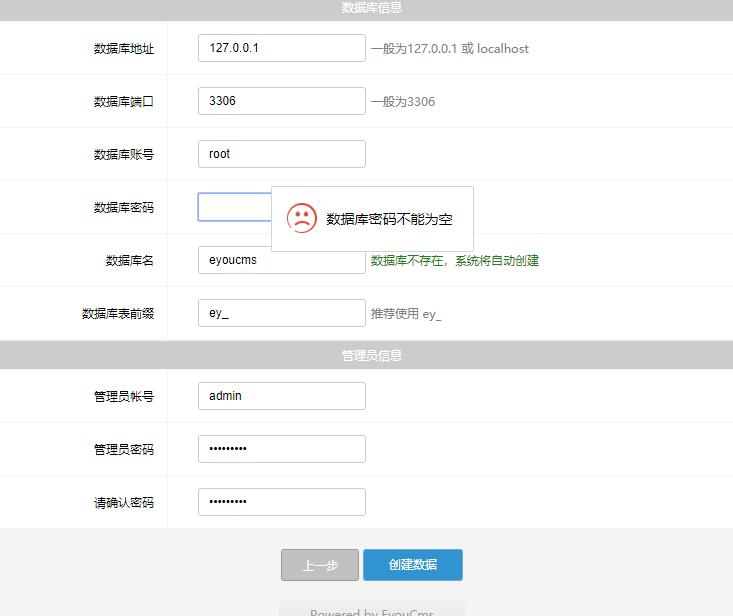Click the sad face icon in error tooltip
Image resolution: width=733 pixels, height=616 pixels.
302,218
